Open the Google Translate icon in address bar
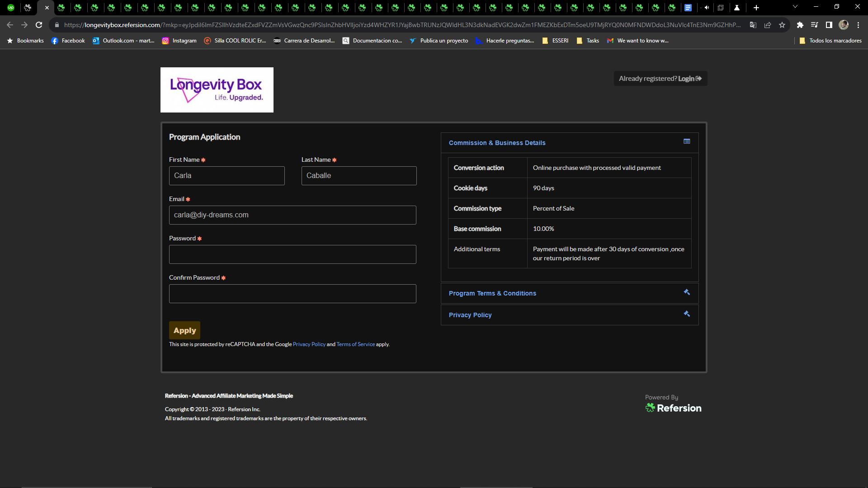Viewport: 868px width, 488px height. (753, 25)
